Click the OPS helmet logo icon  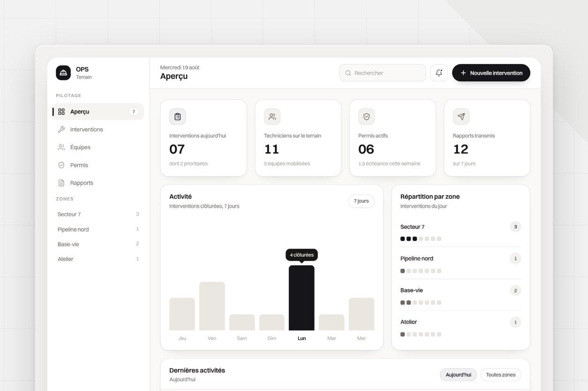[63, 73]
